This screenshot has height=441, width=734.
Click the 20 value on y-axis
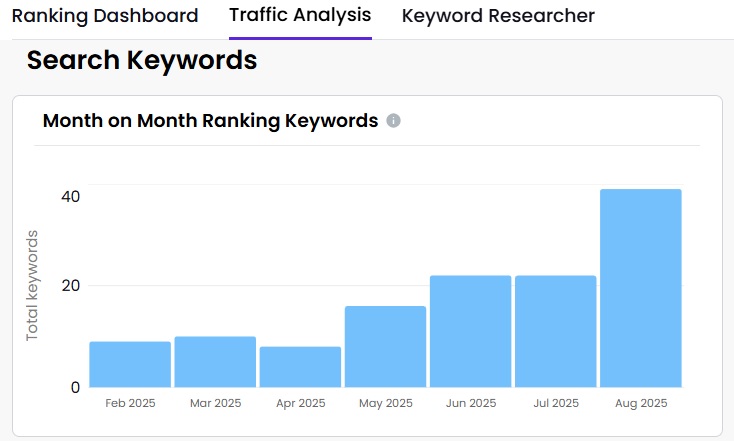(69, 286)
